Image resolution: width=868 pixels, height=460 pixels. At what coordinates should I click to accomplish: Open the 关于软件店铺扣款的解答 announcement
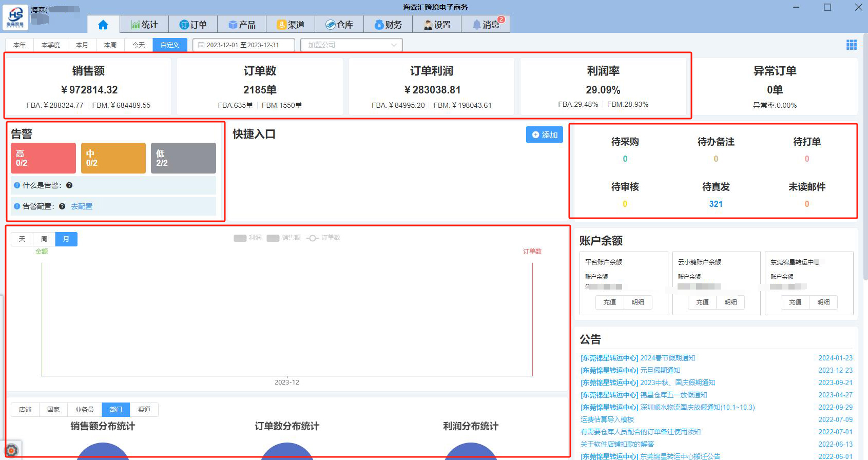coord(618,444)
